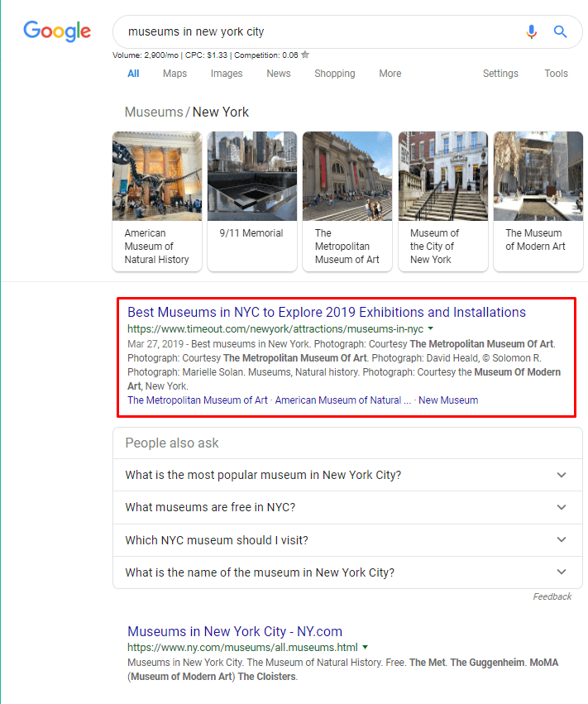Open the dropdown arrow beside the timeout.com URL
This screenshot has height=704, width=588.
[x=430, y=328]
